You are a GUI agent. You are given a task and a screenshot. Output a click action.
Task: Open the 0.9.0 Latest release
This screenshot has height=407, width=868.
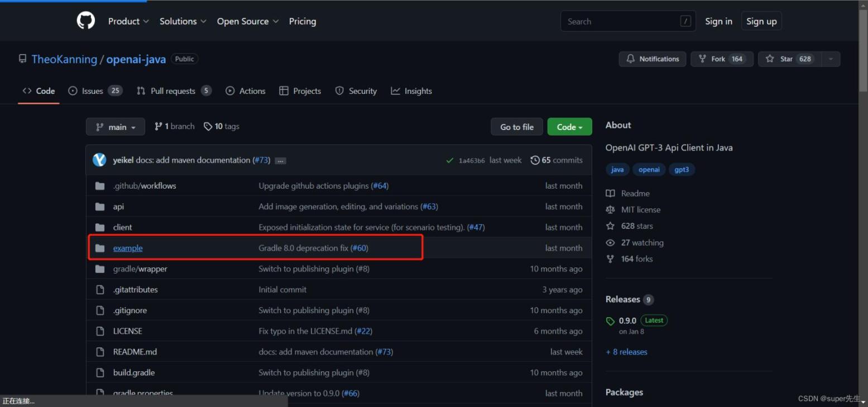pyautogui.click(x=637, y=320)
